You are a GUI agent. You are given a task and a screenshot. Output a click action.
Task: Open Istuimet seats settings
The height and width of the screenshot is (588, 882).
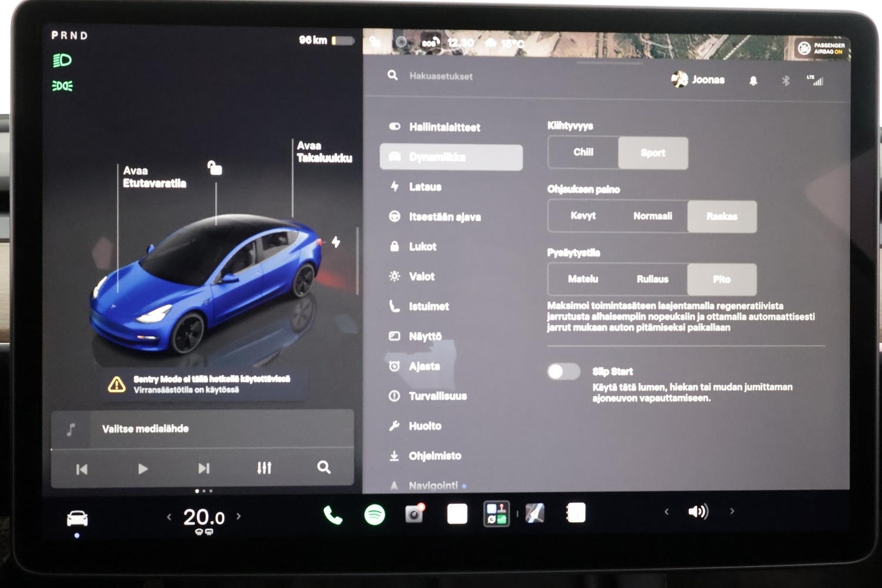click(451, 306)
